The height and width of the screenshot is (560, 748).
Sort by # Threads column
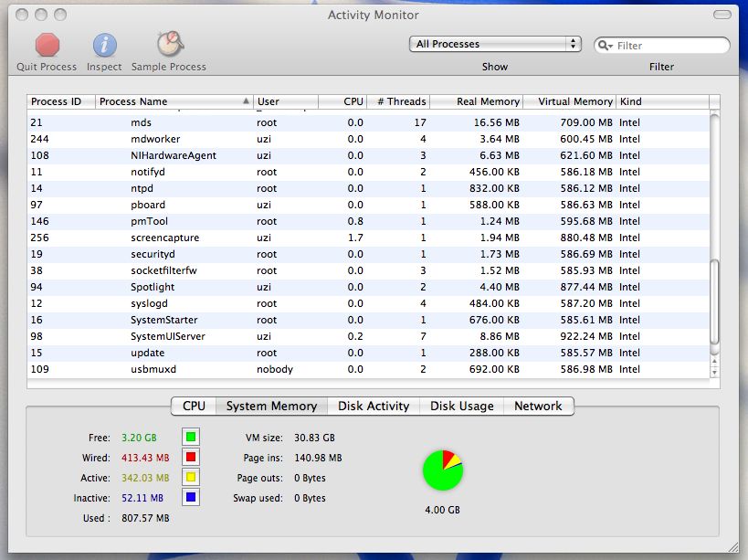coord(398,101)
